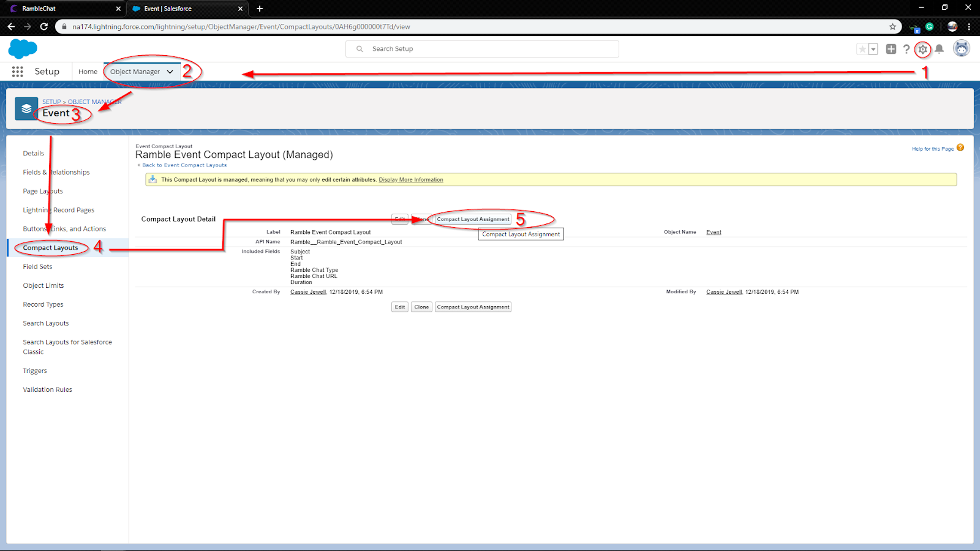Open Triggers in the sidebar
This screenshot has height=551, width=980.
point(35,370)
